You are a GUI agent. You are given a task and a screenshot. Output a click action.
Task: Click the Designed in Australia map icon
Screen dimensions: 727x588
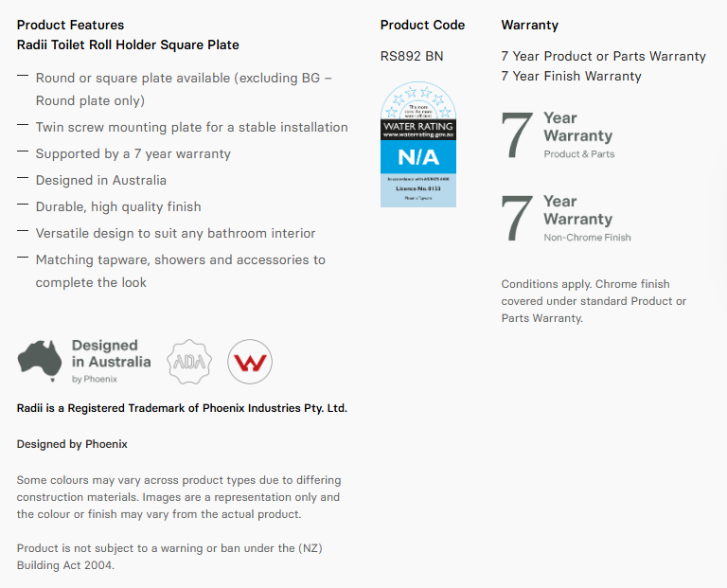click(40, 361)
